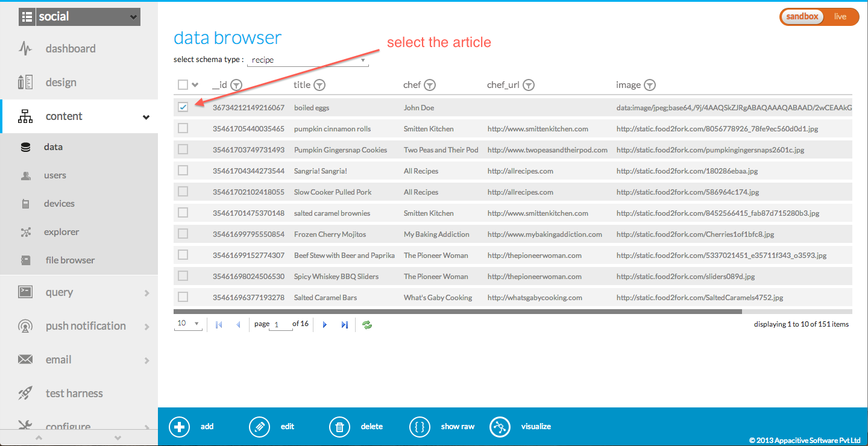The width and height of the screenshot is (868, 446).
Task: Click the edit button
Action: tap(272, 427)
